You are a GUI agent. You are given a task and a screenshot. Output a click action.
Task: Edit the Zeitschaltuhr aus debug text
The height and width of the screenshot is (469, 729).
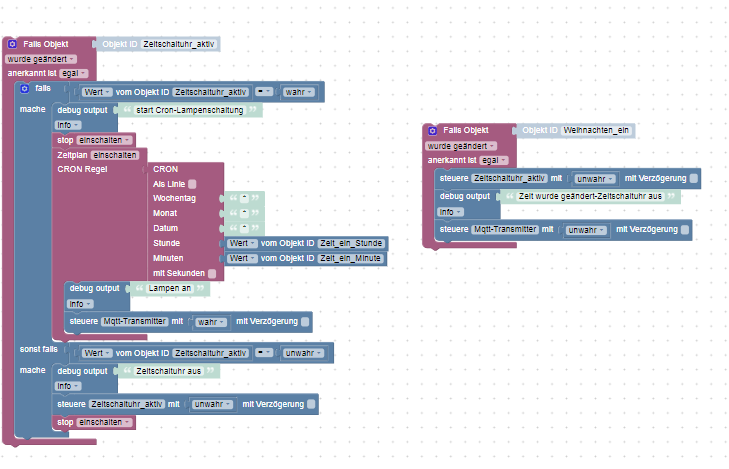click(169, 371)
